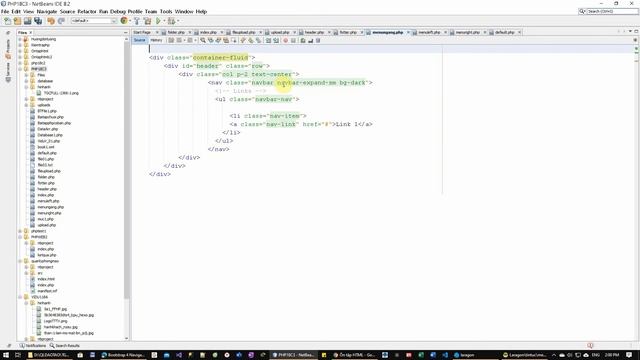Screen dimensions: 640x360
Task: Click the Previous Bookmark editor icon
Action: click(243, 40)
